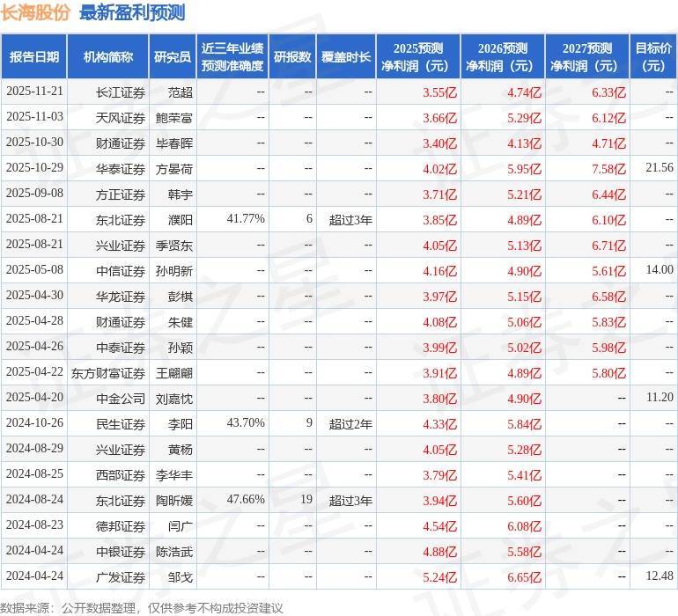Select the 机构简称 column header
The height and width of the screenshot is (616, 678).
click(x=108, y=57)
